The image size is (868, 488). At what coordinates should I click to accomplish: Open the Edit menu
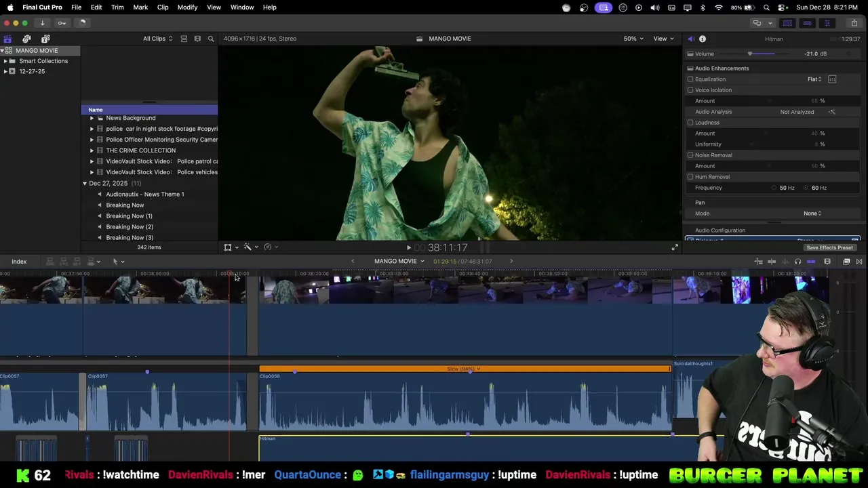(96, 7)
